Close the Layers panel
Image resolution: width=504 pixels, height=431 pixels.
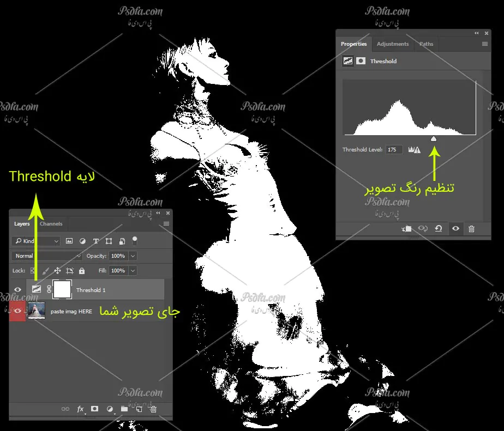168,213
